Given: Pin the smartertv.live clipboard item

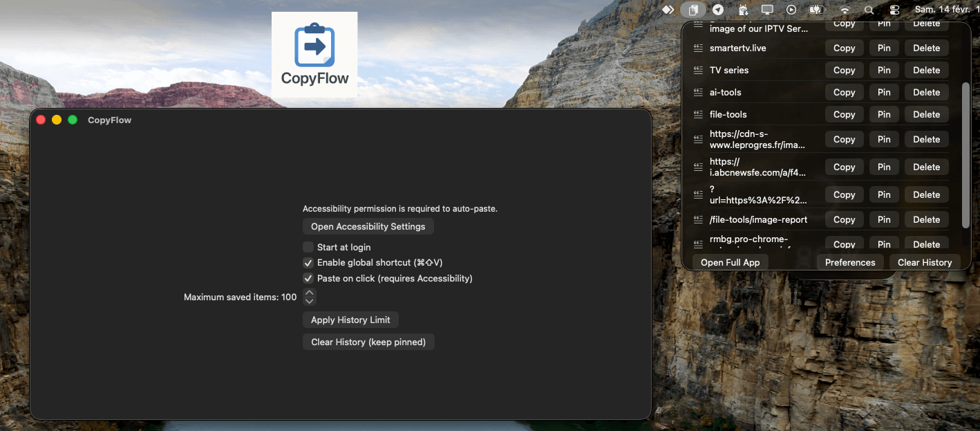Looking at the screenshot, I should point(884,47).
